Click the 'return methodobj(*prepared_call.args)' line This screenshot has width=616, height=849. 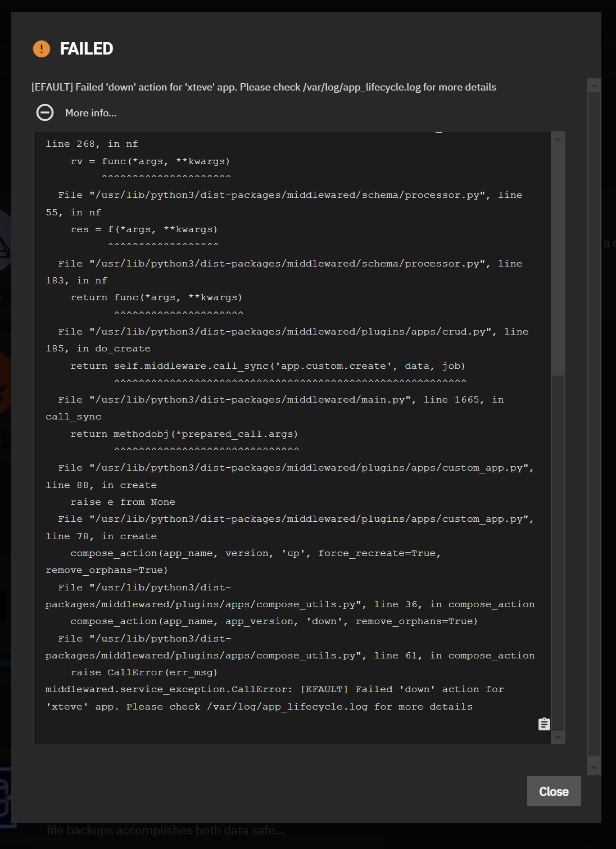(x=184, y=434)
